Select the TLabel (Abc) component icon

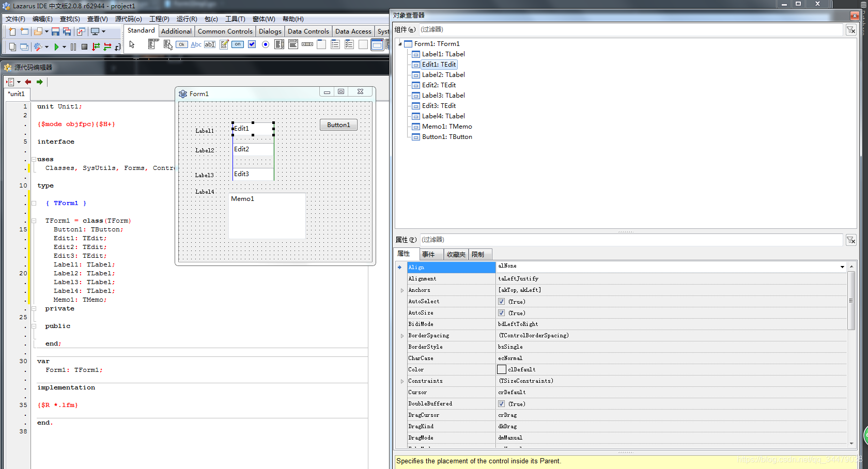[x=196, y=44]
